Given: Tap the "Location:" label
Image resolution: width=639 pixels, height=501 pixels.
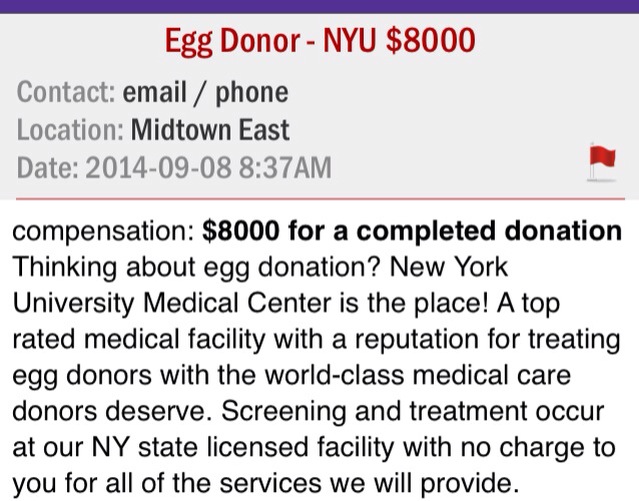Looking at the screenshot, I should (x=70, y=130).
